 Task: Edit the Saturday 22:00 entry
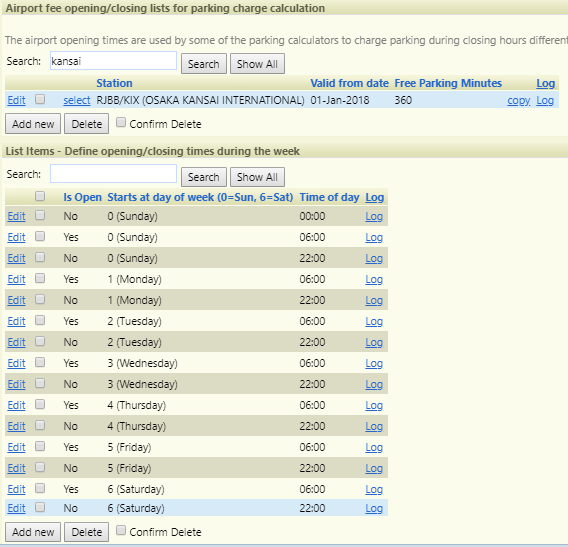(x=16, y=508)
